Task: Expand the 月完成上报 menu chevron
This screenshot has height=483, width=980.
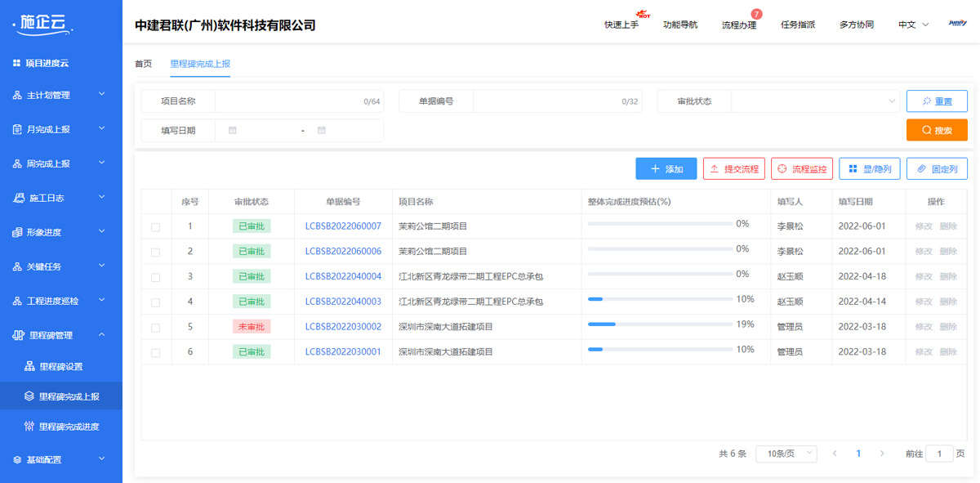Action: [102, 128]
